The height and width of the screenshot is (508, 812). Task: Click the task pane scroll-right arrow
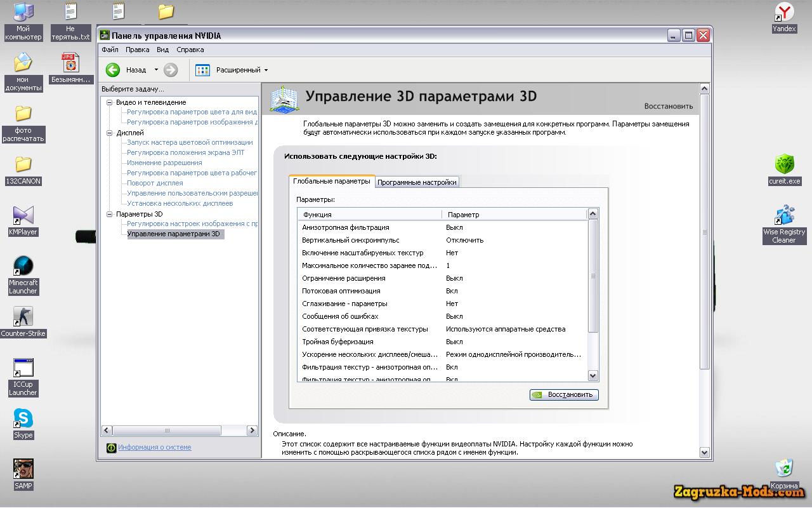tap(252, 430)
